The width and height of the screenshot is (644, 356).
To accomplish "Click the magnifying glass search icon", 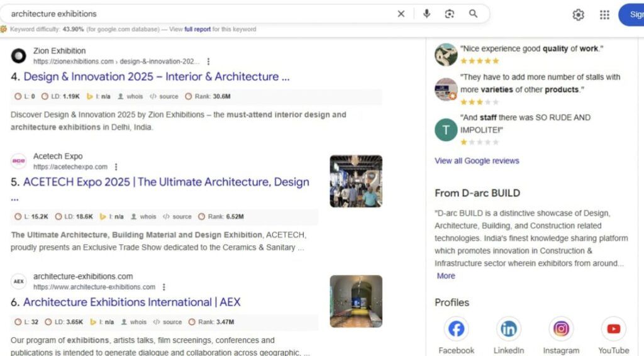I will click(x=473, y=14).
